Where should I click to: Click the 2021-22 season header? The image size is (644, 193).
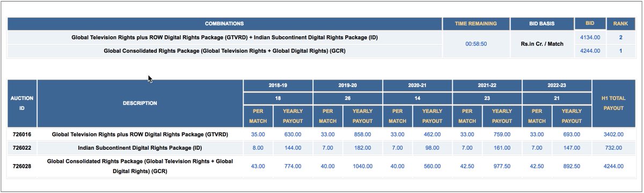(487, 85)
